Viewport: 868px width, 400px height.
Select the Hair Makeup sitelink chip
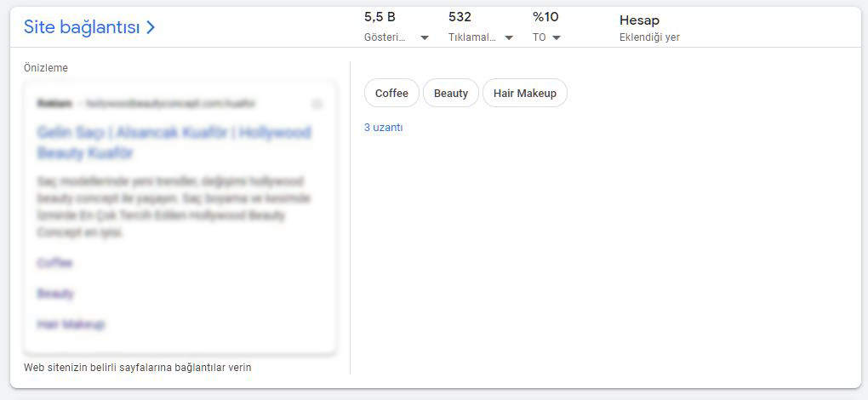pos(524,93)
